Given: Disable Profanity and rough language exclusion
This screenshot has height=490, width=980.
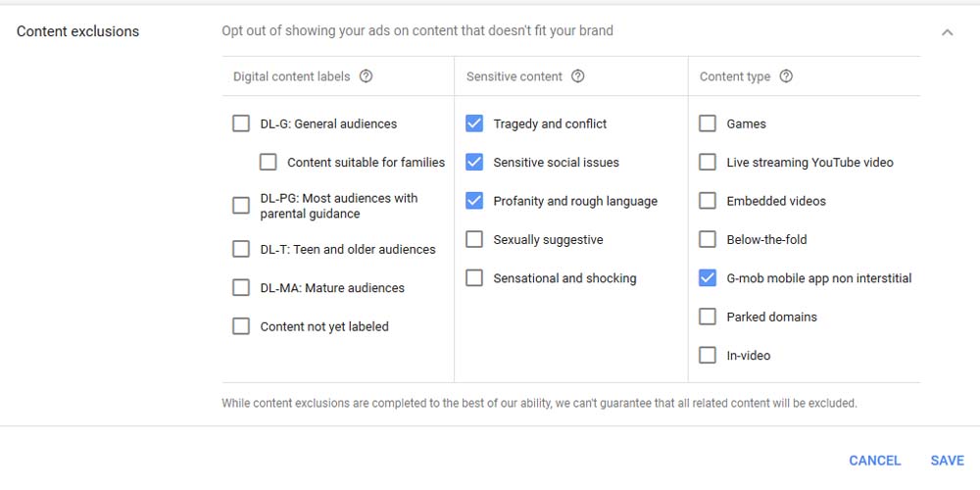Looking at the screenshot, I should (474, 201).
